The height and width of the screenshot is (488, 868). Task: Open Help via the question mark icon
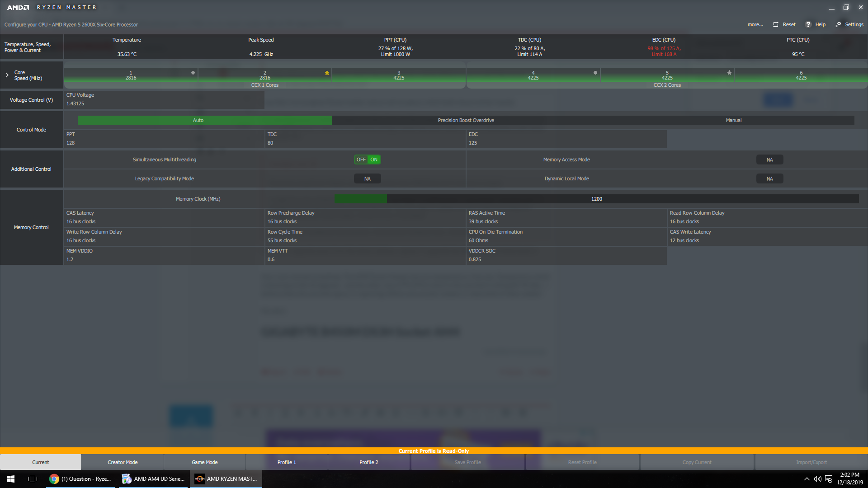[x=808, y=24]
